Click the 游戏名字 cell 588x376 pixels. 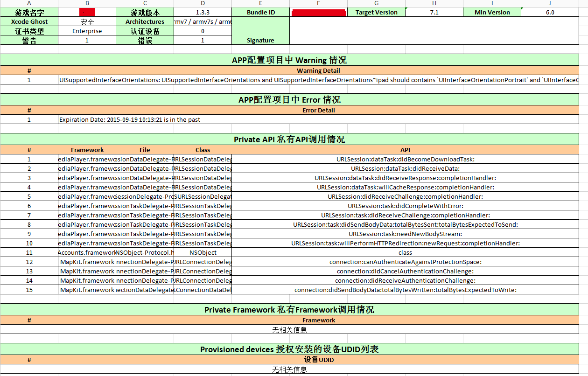pos(29,12)
